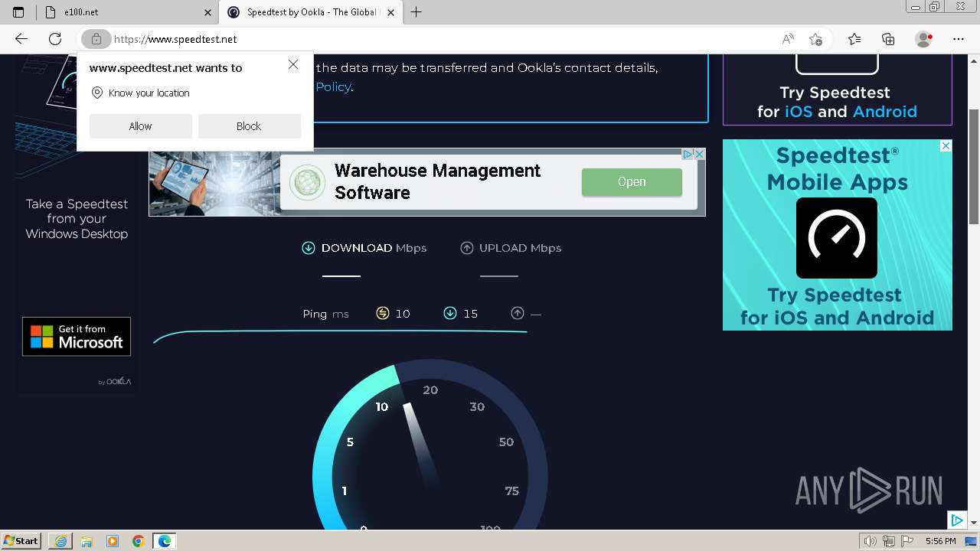
Task: Click the Get it from Microsoft badge
Action: (x=77, y=337)
